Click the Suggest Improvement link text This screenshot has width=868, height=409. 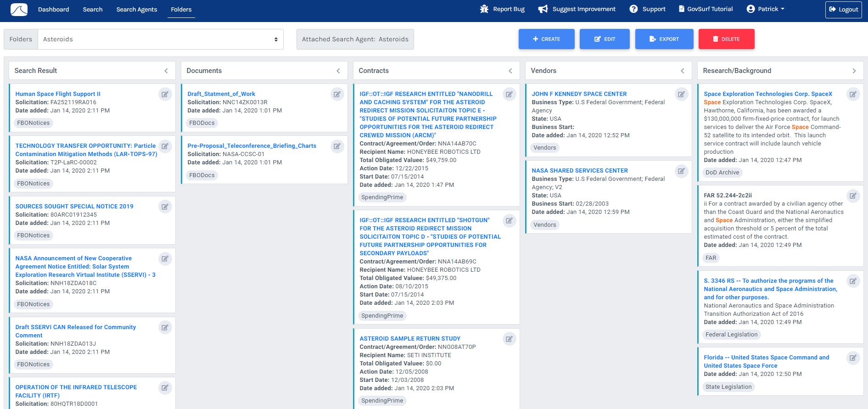(x=584, y=9)
